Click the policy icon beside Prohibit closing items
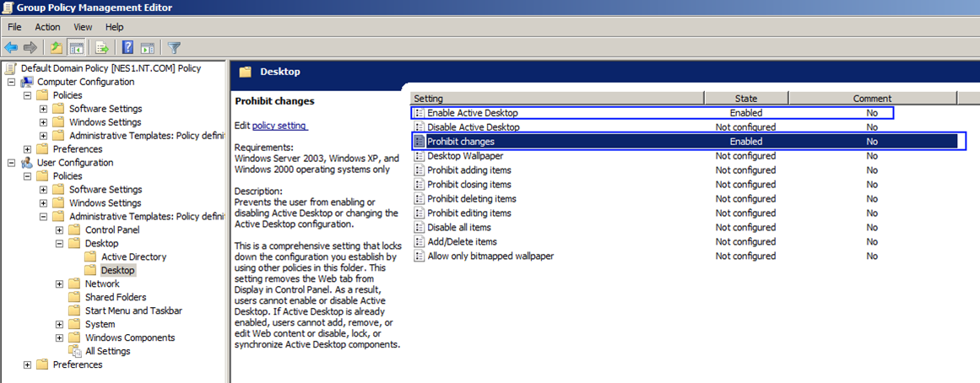 [420, 184]
